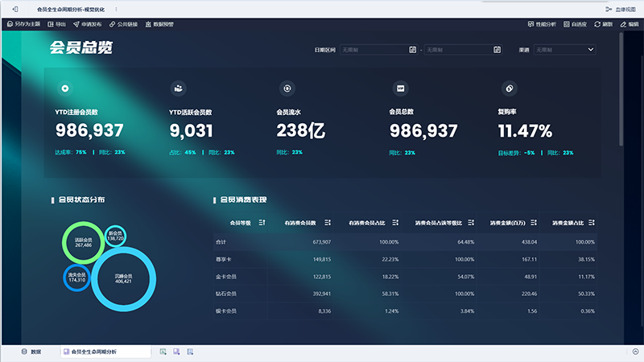Click the 54.07% cell

pyautogui.click(x=466, y=277)
